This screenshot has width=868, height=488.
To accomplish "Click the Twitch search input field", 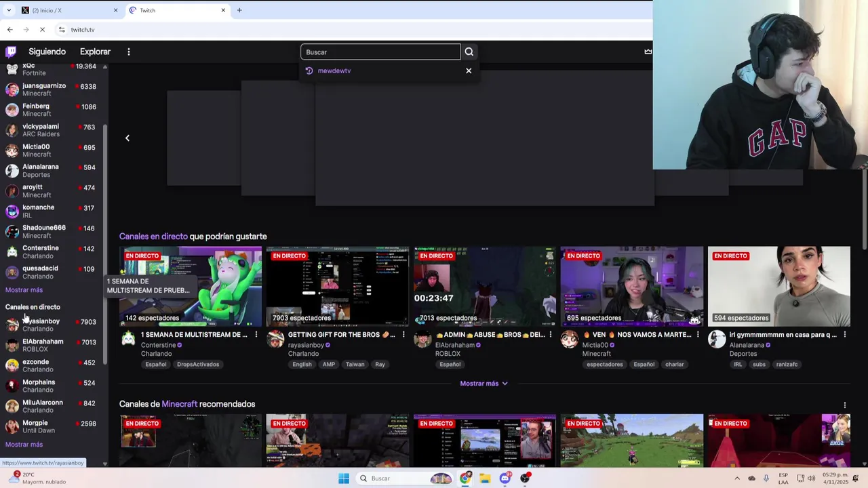I will [x=380, y=52].
